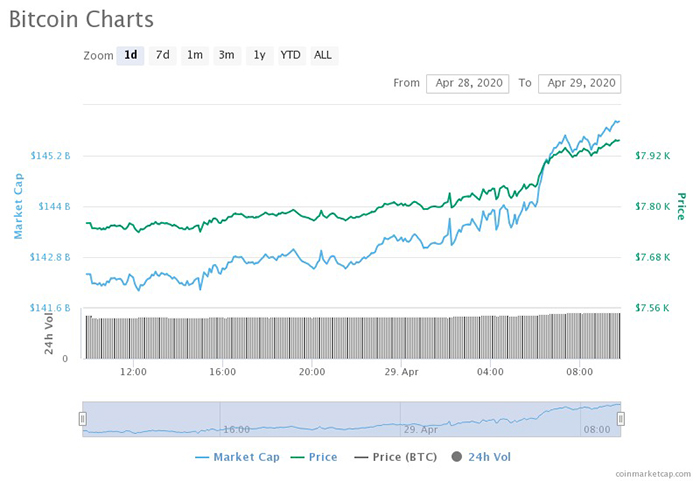Click the volume bars at 20:00
Image resolution: width=700 pixels, height=481 pixels.
pyautogui.click(x=313, y=338)
